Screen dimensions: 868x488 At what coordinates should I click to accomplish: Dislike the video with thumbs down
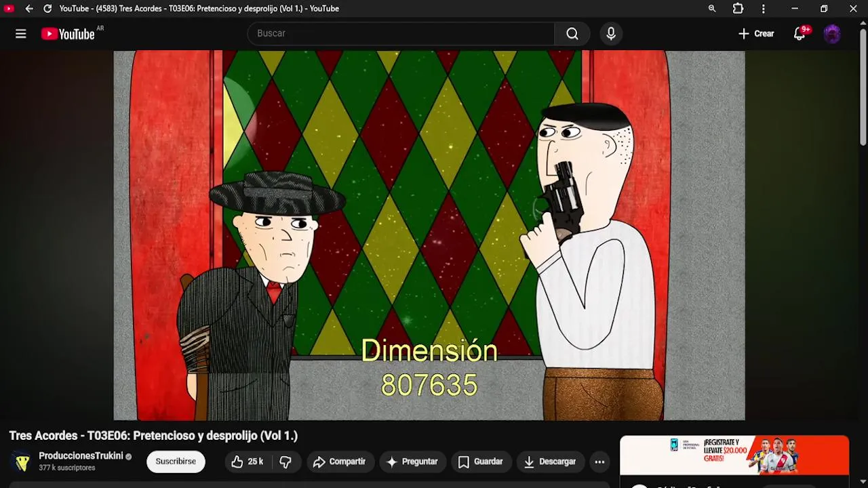(x=285, y=462)
